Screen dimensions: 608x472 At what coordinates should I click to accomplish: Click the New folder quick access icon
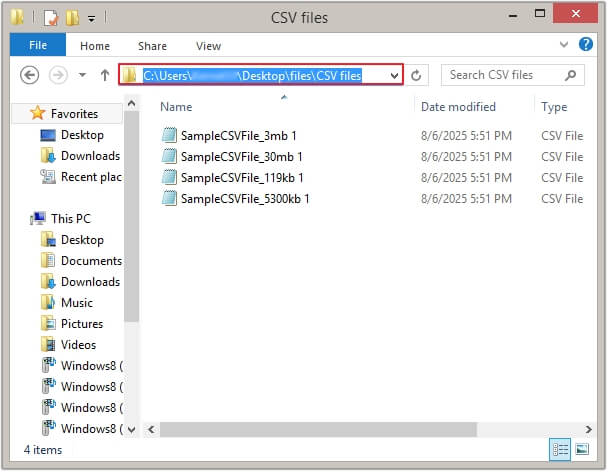(x=73, y=18)
